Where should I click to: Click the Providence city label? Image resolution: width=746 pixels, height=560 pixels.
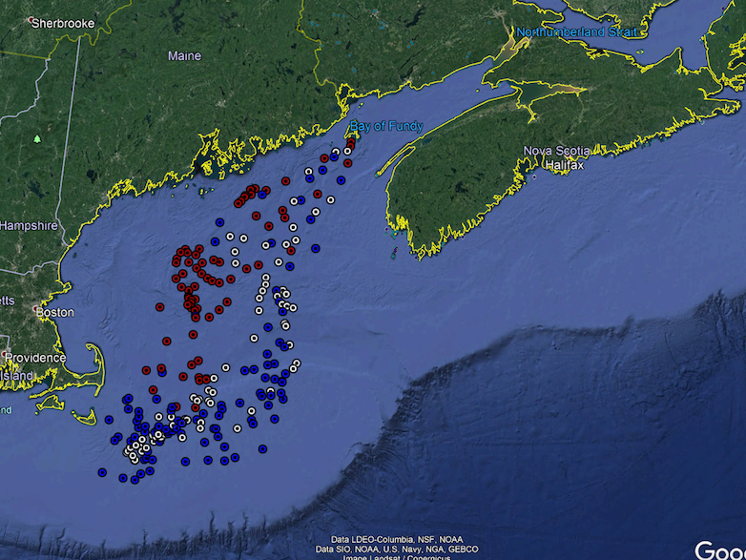click(x=35, y=358)
